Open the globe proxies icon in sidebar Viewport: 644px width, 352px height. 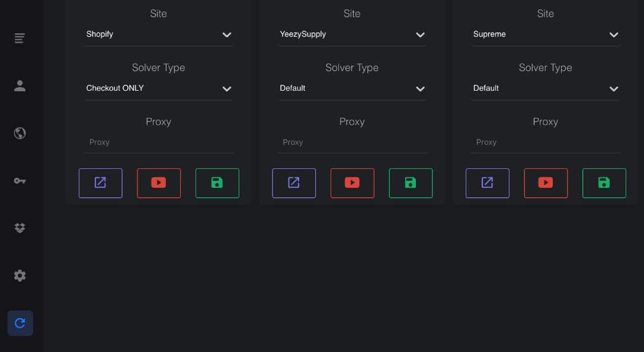click(20, 133)
